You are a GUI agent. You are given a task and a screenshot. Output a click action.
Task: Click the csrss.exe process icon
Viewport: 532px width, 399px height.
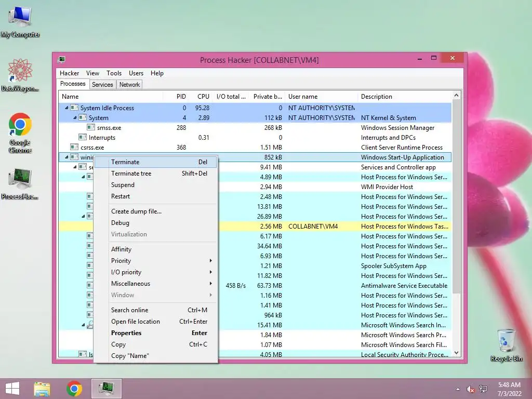tap(74, 147)
